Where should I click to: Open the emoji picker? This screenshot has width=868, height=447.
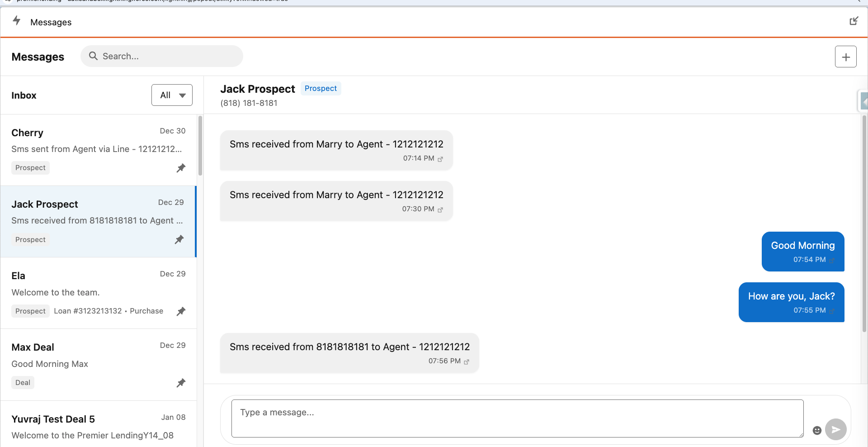coord(817,430)
